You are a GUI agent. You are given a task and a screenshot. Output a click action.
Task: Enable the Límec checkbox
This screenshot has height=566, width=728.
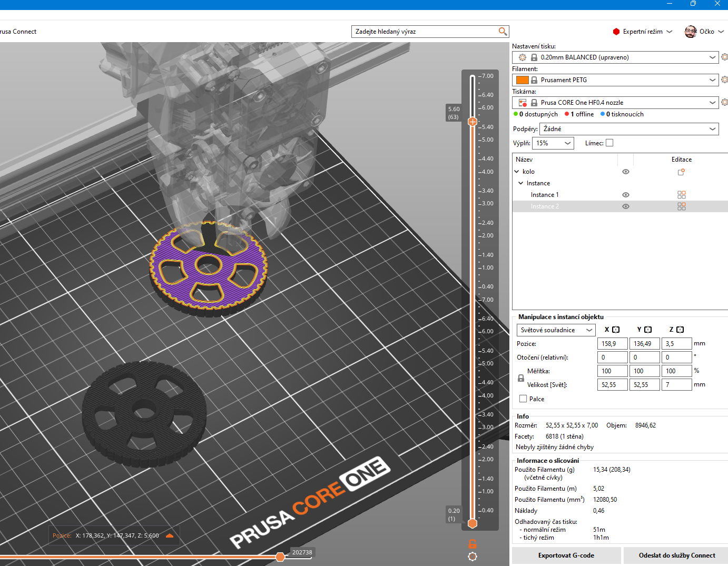click(609, 143)
